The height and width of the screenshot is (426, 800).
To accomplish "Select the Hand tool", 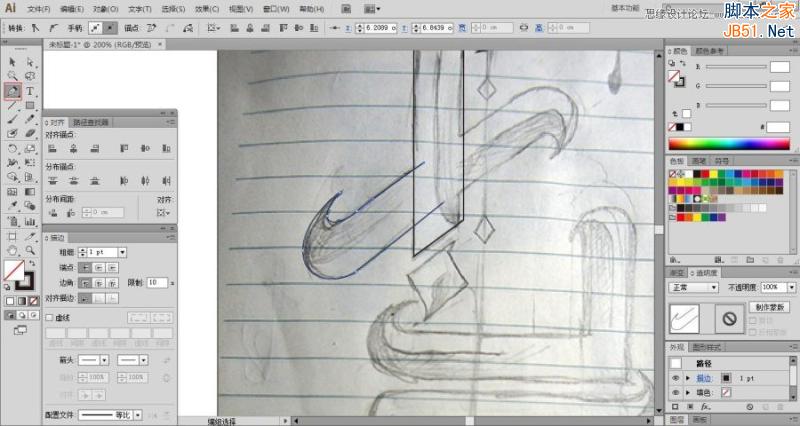I will point(12,250).
